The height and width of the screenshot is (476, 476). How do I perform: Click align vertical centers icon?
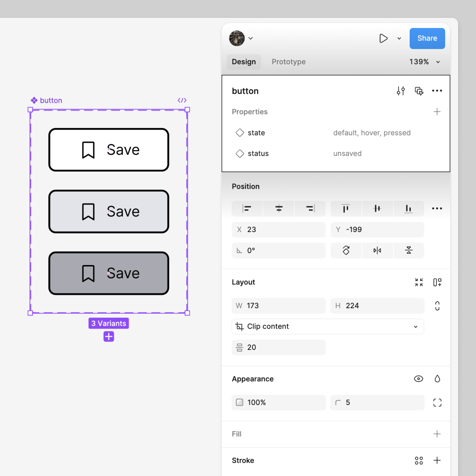click(377, 208)
